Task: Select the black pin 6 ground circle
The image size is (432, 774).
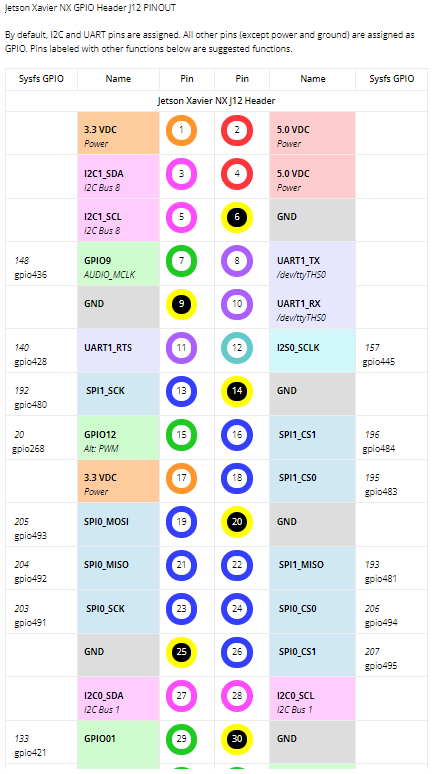Action: tap(237, 217)
